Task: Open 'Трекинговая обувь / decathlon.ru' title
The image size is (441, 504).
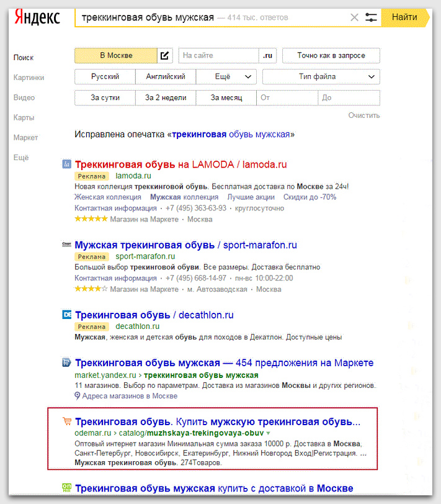Action: pos(154,315)
